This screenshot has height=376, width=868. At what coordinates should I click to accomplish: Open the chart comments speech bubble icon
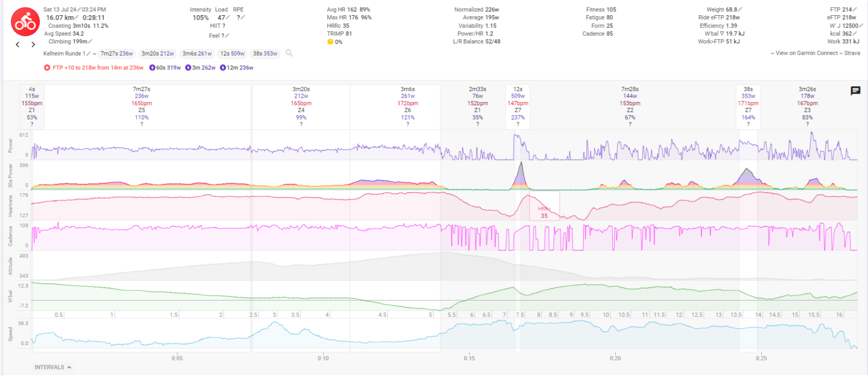click(x=856, y=91)
